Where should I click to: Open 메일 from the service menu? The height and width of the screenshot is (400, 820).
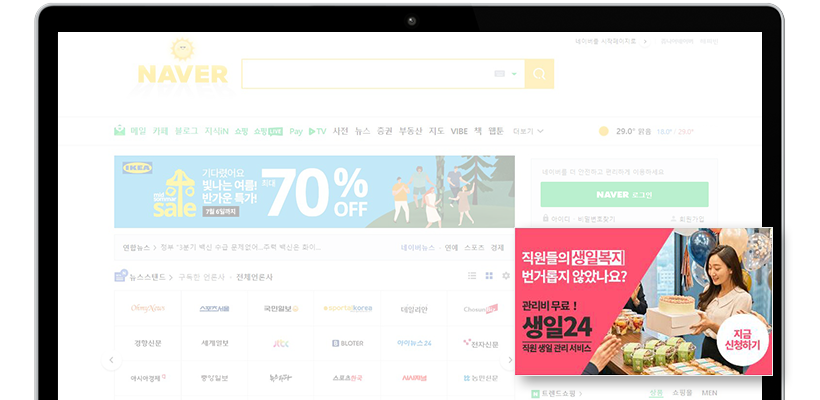click(x=139, y=131)
